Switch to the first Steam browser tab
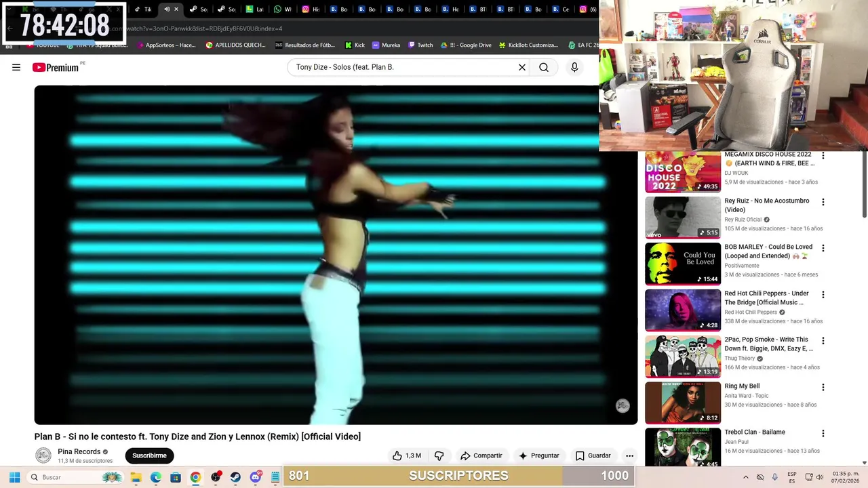The width and height of the screenshot is (868, 488). click(x=199, y=9)
